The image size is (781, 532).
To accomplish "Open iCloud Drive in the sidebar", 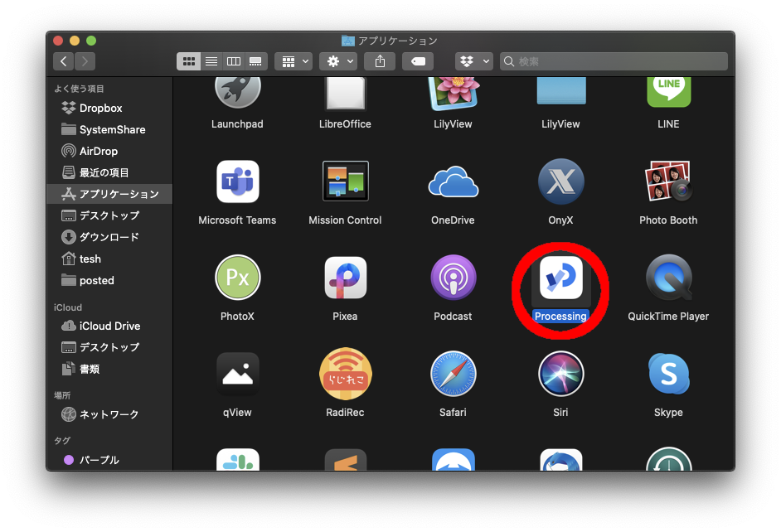I will pyautogui.click(x=109, y=326).
